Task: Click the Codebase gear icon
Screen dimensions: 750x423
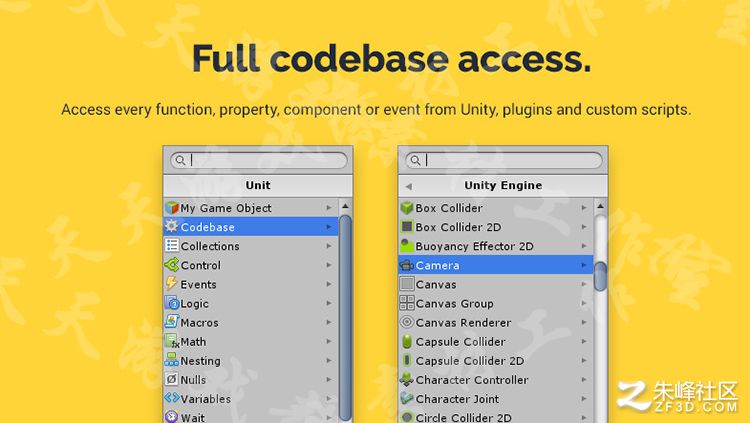Action: tap(172, 226)
